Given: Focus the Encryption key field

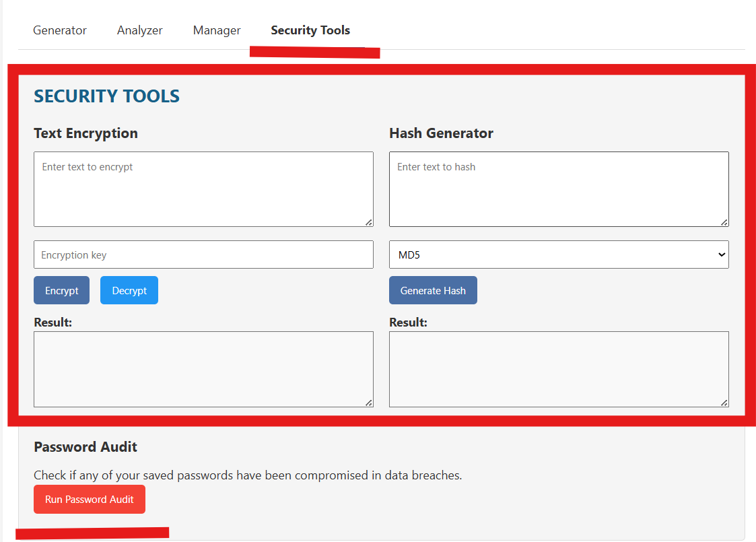Looking at the screenshot, I should (203, 255).
